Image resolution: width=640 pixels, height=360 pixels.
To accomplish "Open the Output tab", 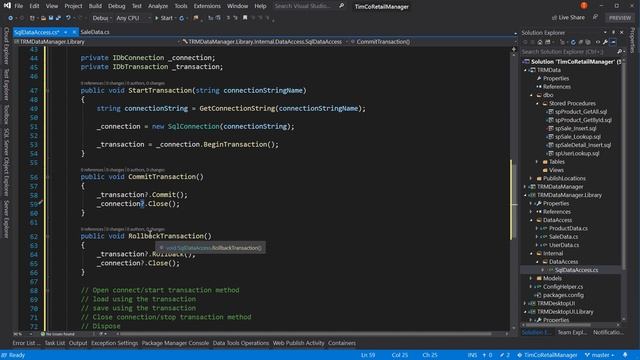I will click(78, 343).
